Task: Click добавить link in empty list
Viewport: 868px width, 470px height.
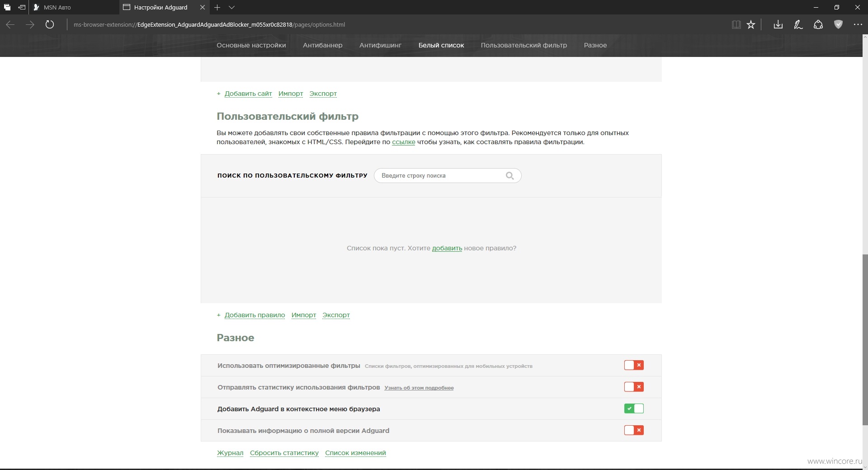Action: (x=447, y=248)
